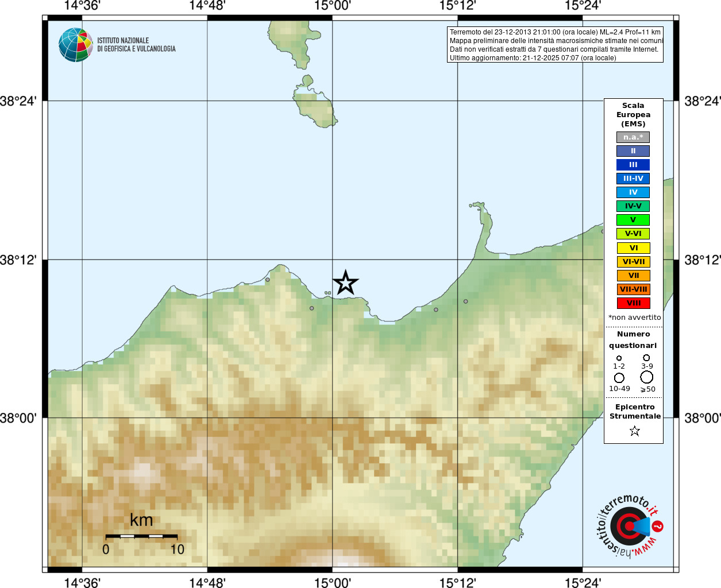721x588 pixels.
Task: Click the orange intensity VII legend swatch
Action: click(x=633, y=276)
